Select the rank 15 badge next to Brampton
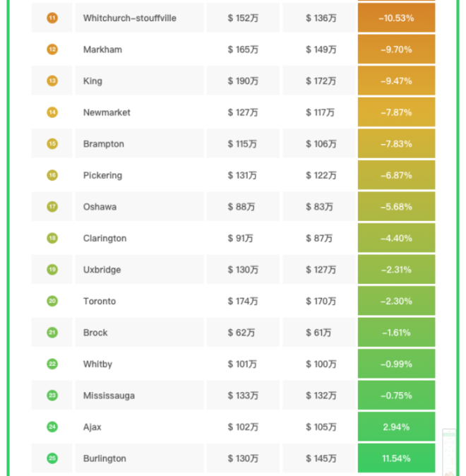 [x=52, y=144]
